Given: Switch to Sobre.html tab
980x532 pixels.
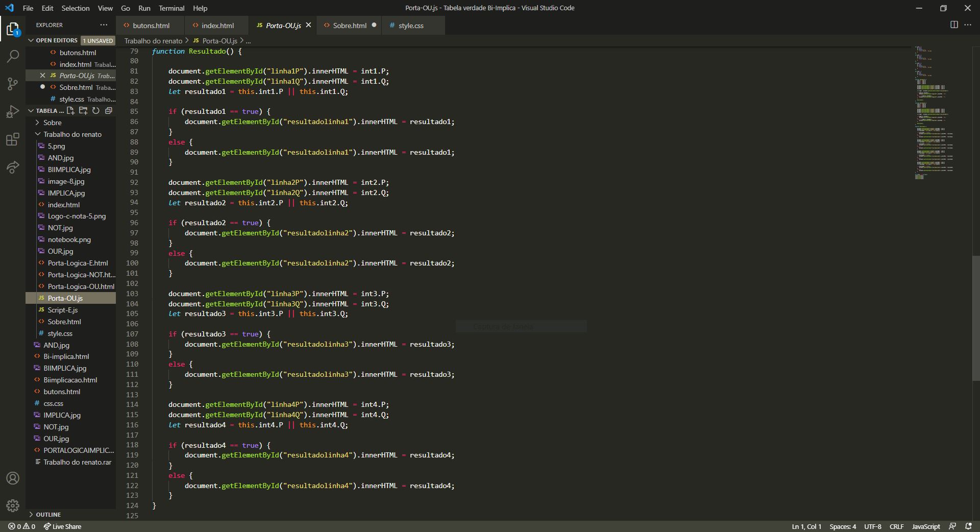Looking at the screenshot, I should [x=350, y=25].
